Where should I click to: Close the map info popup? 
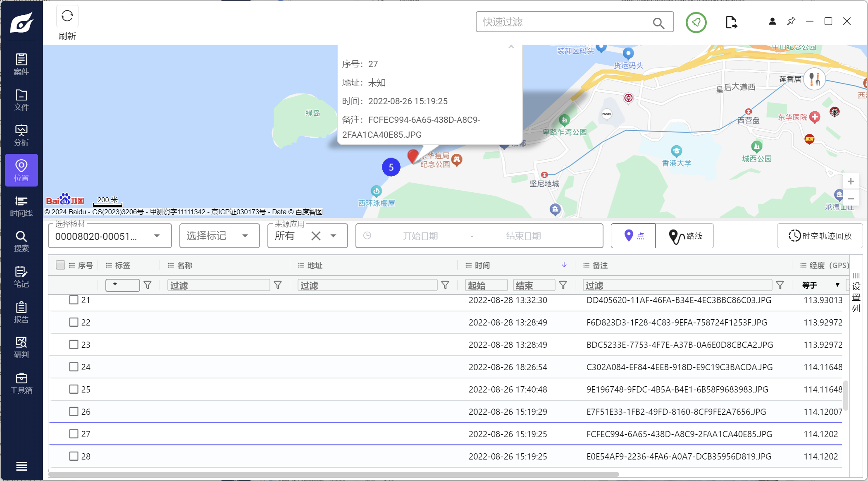point(511,46)
